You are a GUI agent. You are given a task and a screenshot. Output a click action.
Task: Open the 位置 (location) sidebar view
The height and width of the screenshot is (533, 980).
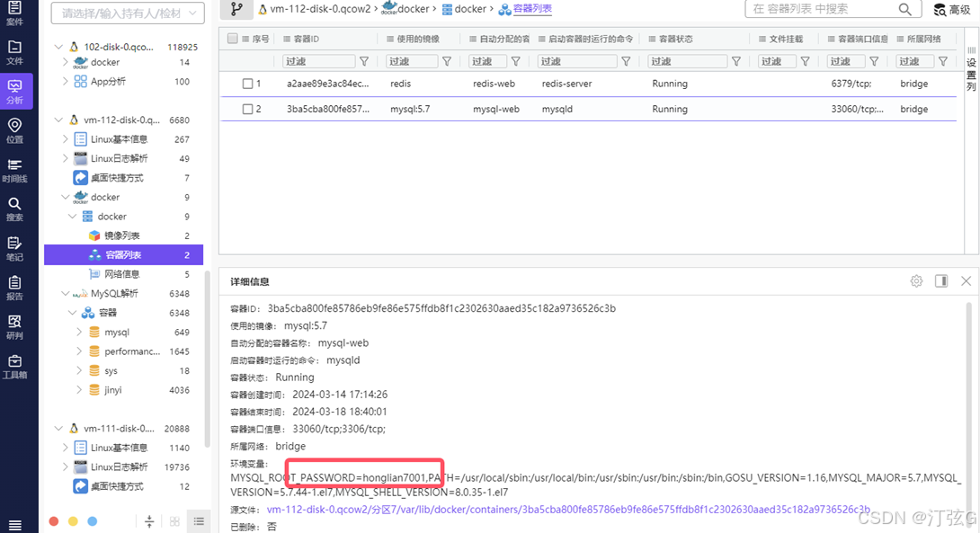tap(14, 130)
